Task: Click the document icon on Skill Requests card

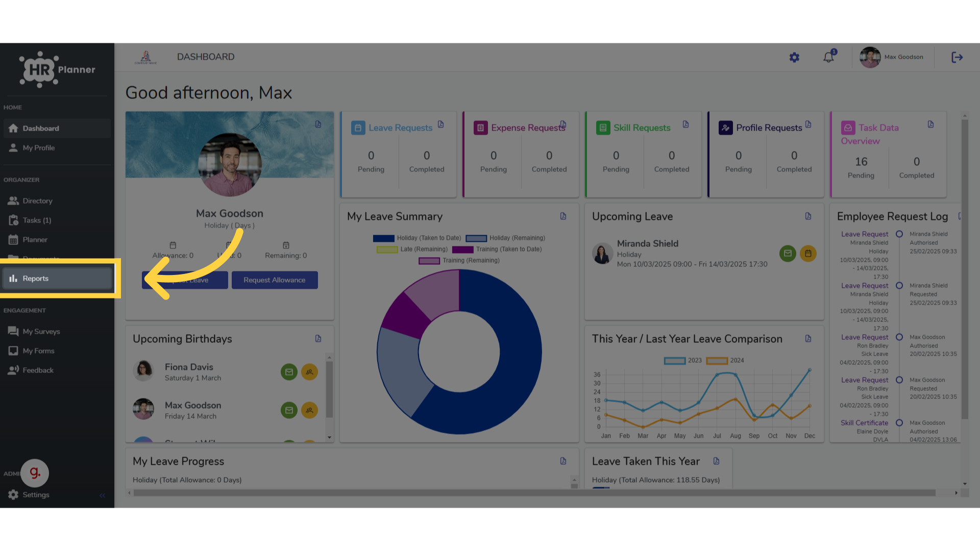Action: coord(686,124)
